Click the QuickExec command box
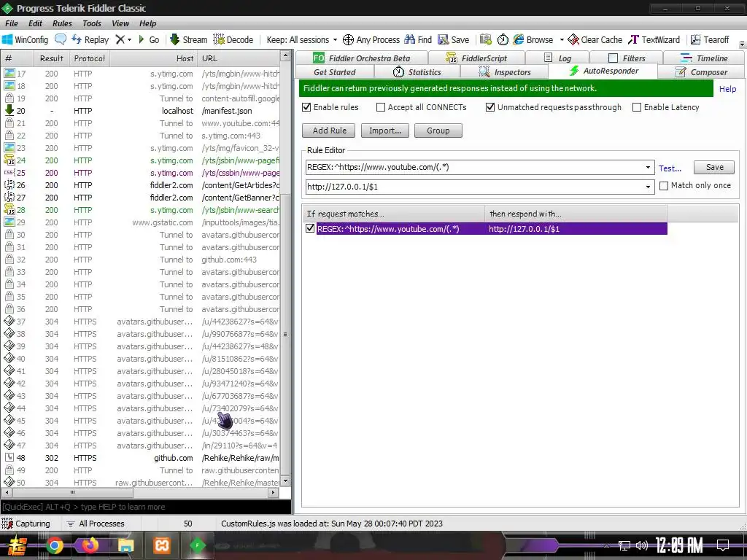 tap(146, 507)
